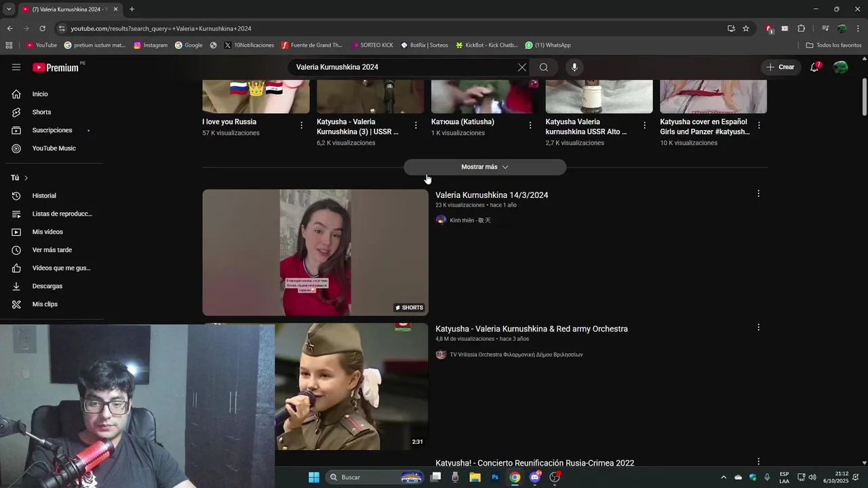Click the browser address bar URL
The image size is (868, 488).
point(161,28)
